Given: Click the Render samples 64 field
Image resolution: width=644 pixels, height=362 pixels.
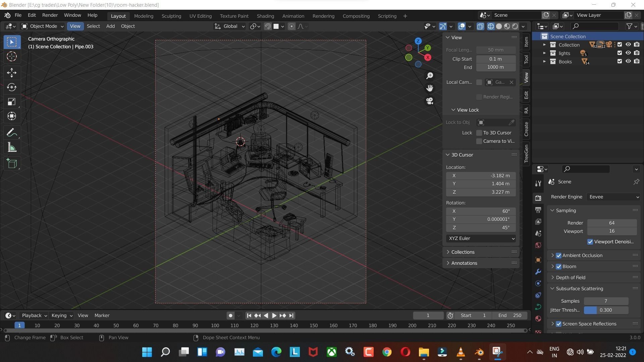Looking at the screenshot, I should [x=612, y=223].
